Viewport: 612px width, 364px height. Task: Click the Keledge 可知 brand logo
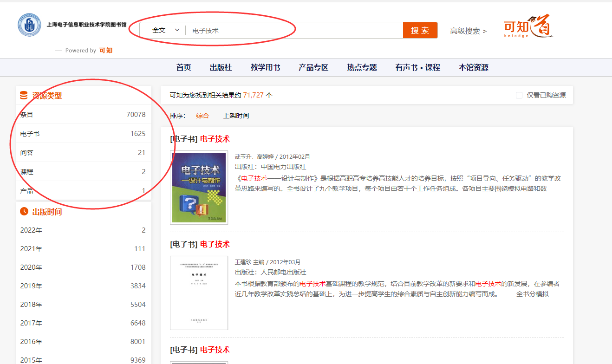coord(528,27)
